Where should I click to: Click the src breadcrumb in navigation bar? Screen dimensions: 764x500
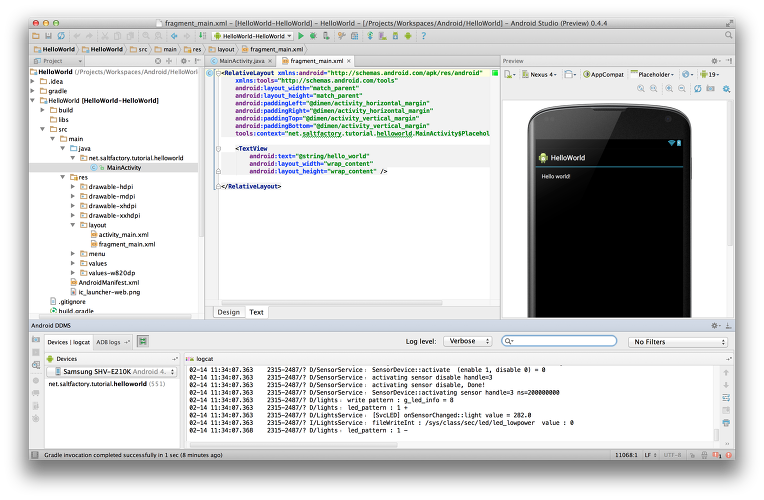[138, 49]
